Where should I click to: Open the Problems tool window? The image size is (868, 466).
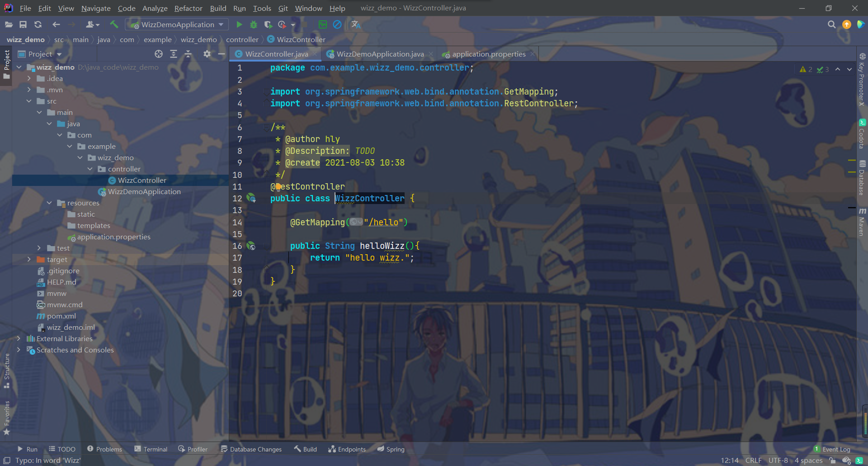[x=104, y=449]
